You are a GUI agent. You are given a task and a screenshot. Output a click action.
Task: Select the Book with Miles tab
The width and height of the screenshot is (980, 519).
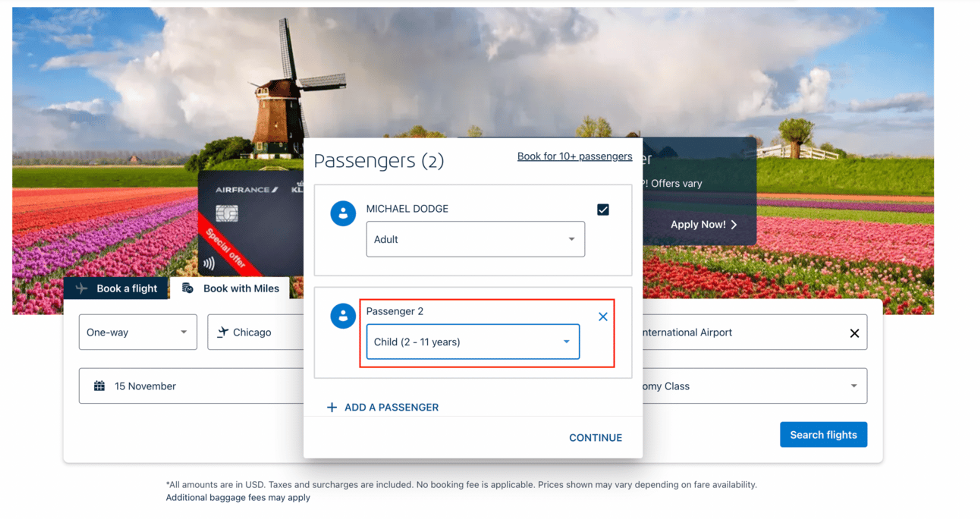click(x=230, y=288)
